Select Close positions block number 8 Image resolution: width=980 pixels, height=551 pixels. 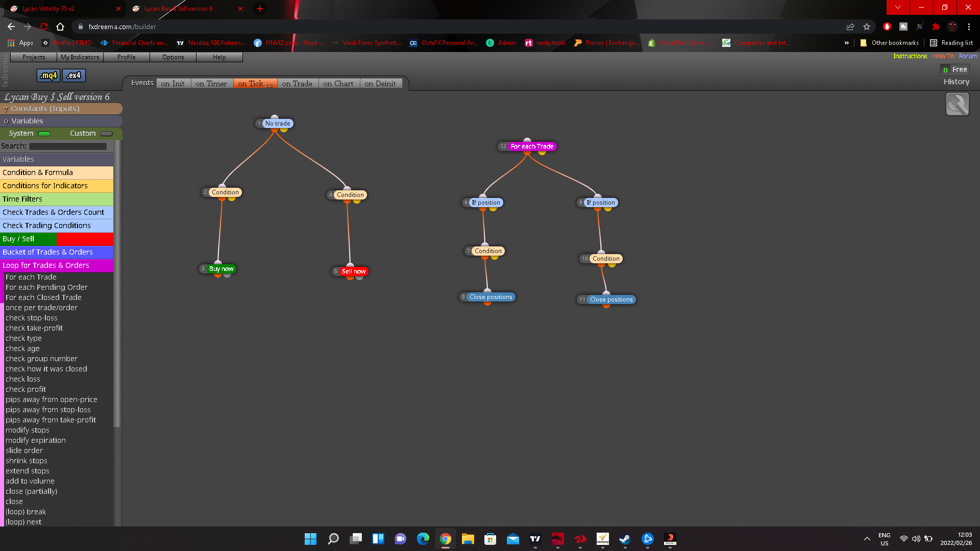491,297
